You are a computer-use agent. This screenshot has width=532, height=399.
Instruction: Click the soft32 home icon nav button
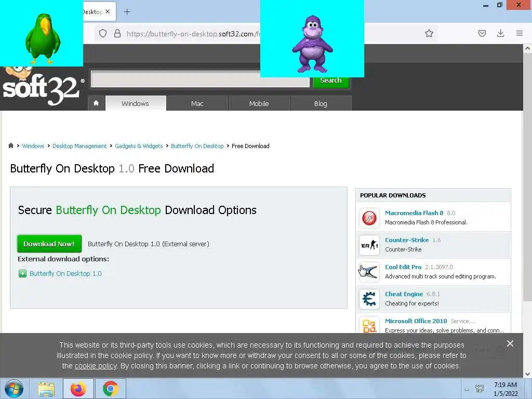[96, 103]
